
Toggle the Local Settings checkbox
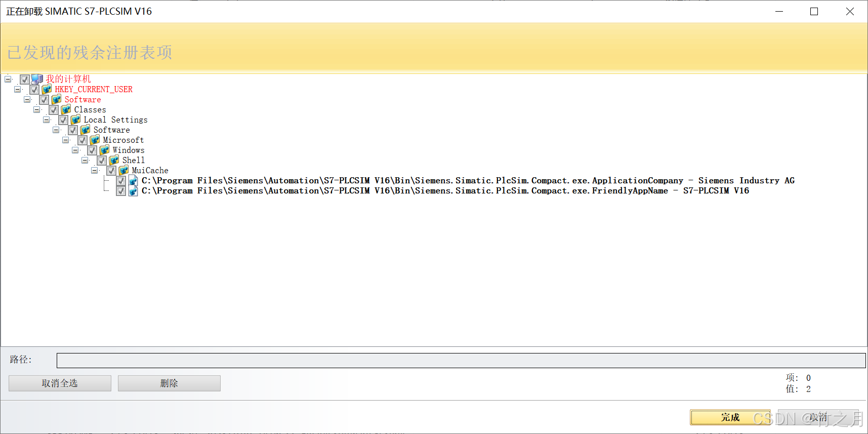point(63,120)
